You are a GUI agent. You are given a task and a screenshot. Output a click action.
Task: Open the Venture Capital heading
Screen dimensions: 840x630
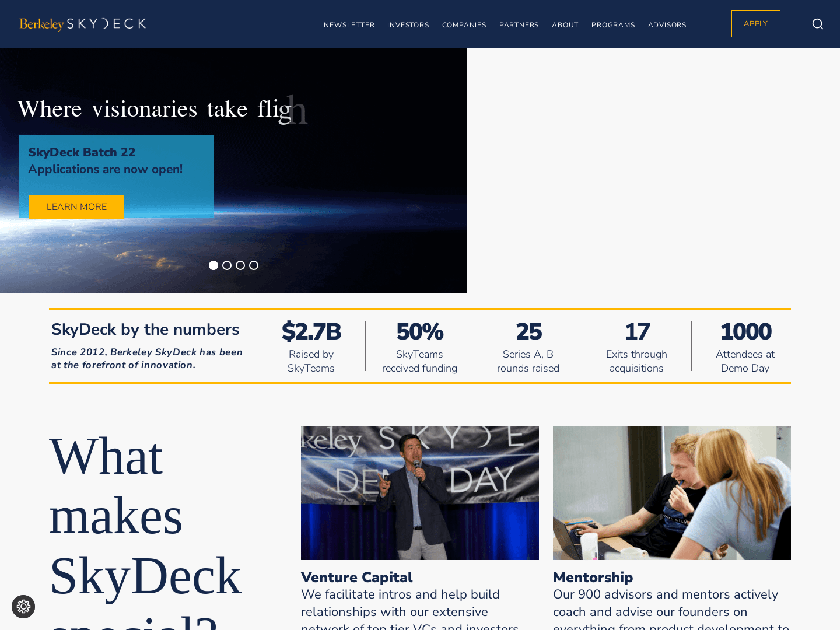[x=356, y=577]
